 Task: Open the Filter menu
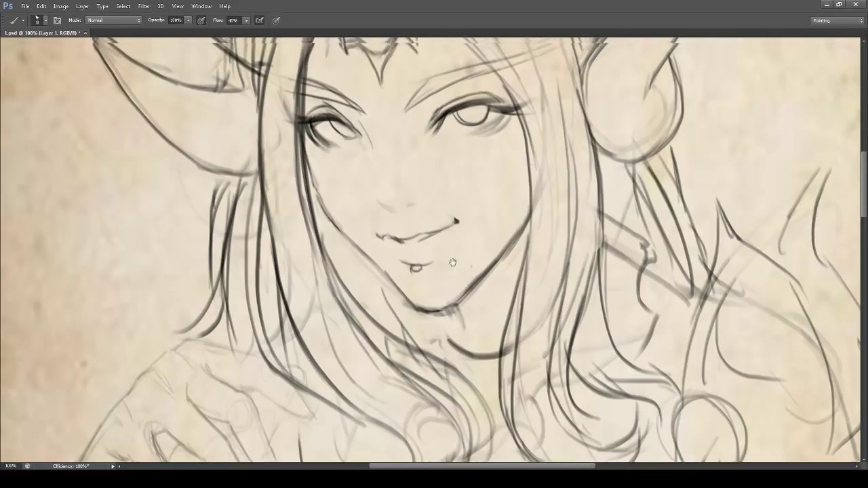pyautogui.click(x=144, y=6)
